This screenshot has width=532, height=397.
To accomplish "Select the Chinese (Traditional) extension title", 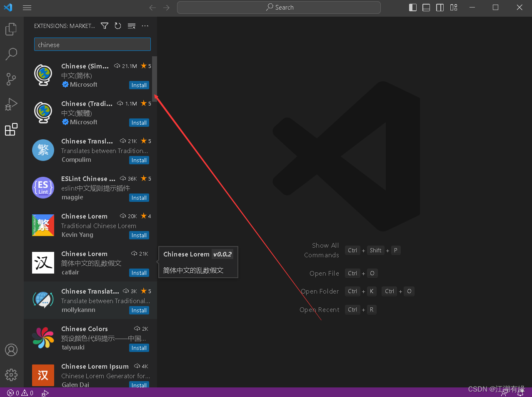I will pyautogui.click(x=87, y=103).
